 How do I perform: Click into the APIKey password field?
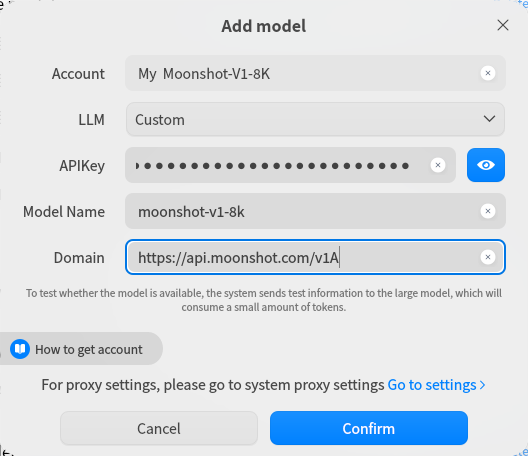tap(290, 165)
